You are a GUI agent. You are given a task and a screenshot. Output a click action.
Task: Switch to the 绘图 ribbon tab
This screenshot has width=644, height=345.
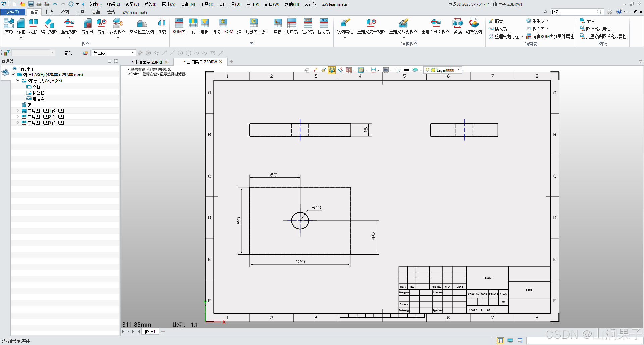[65, 12]
